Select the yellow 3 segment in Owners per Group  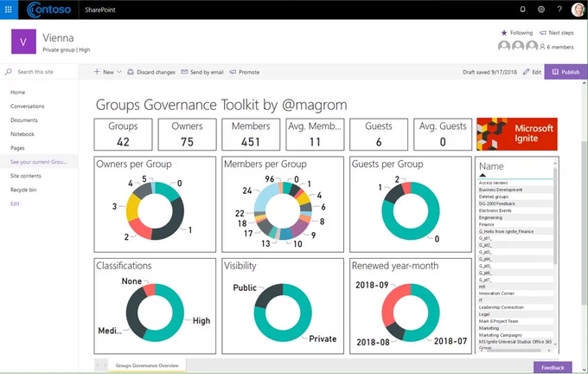pyautogui.click(x=132, y=207)
